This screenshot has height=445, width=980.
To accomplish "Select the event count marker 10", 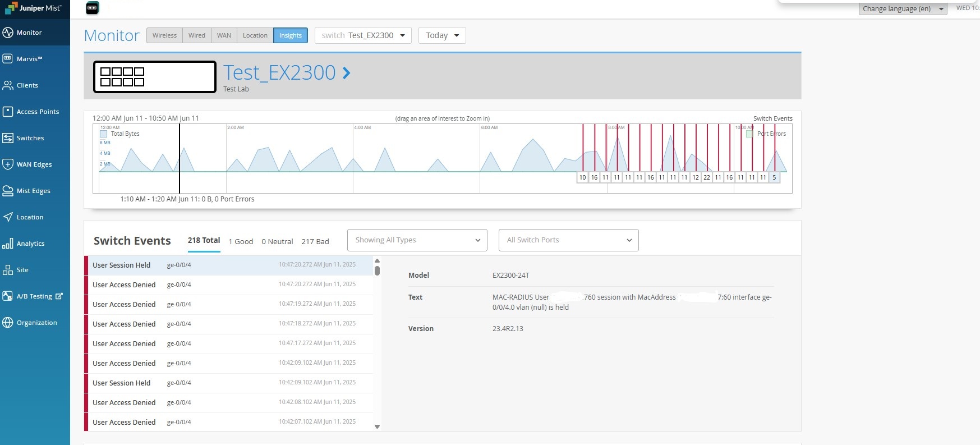I will click(583, 177).
